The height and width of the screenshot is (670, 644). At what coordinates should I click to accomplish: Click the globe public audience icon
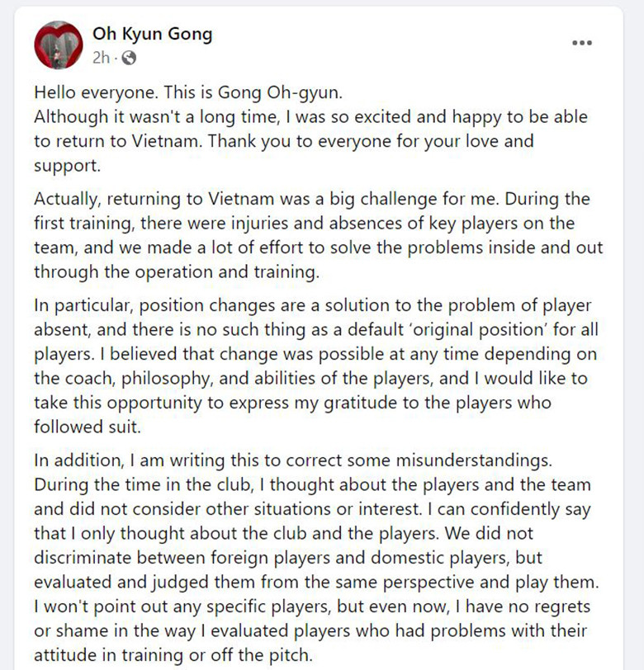click(129, 58)
